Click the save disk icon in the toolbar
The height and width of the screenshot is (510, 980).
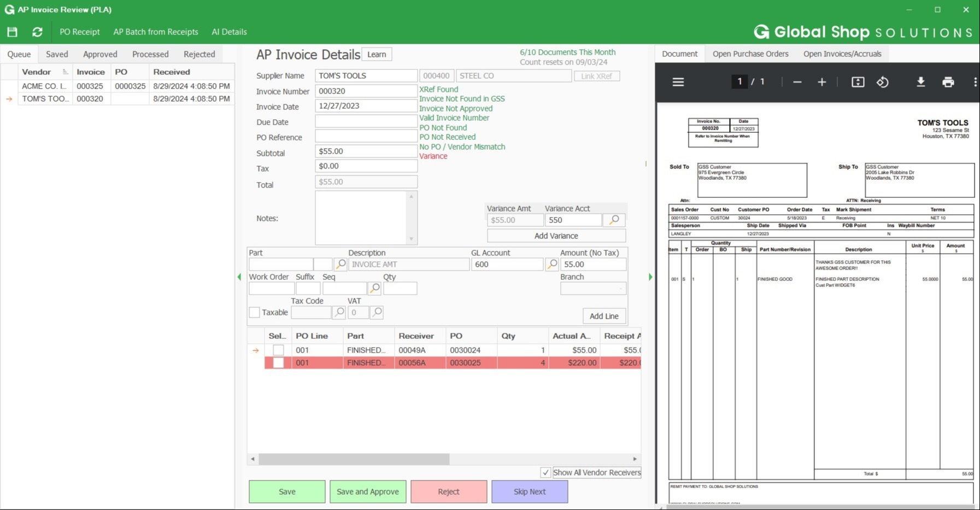coord(12,32)
